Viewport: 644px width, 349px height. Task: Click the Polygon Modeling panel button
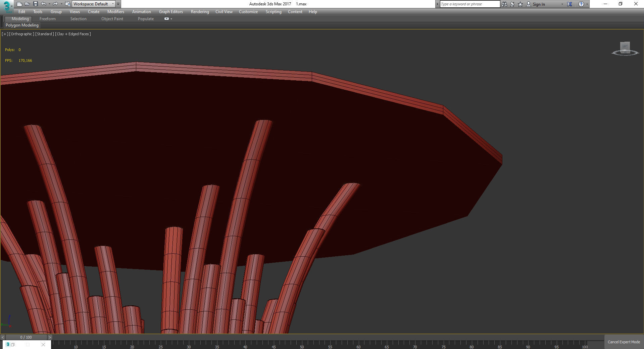22,25
